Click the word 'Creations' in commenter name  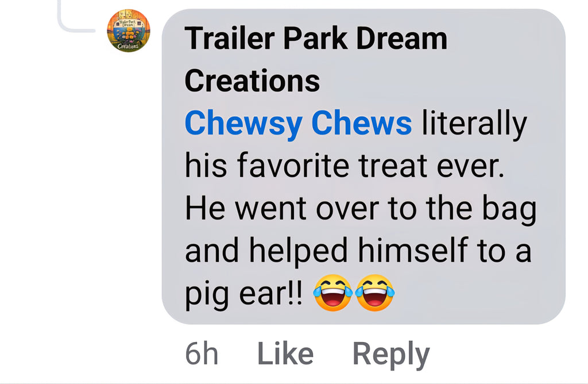click(252, 80)
